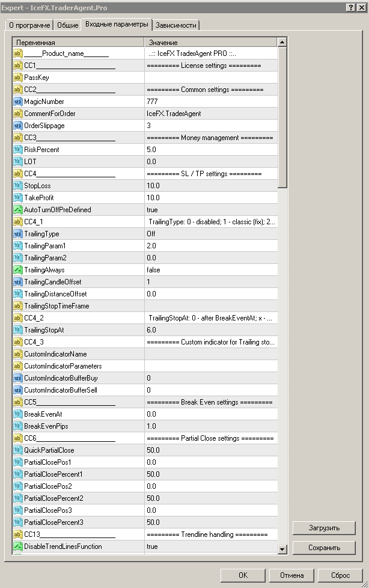Click the RiskPercent value 5.0

[x=151, y=150]
